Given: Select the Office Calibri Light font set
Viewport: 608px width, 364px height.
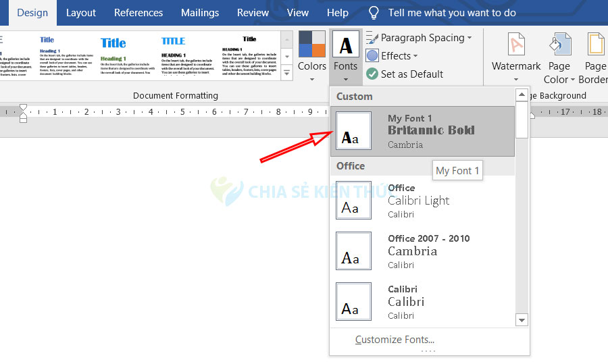Looking at the screenshot, I should point(422,201).
